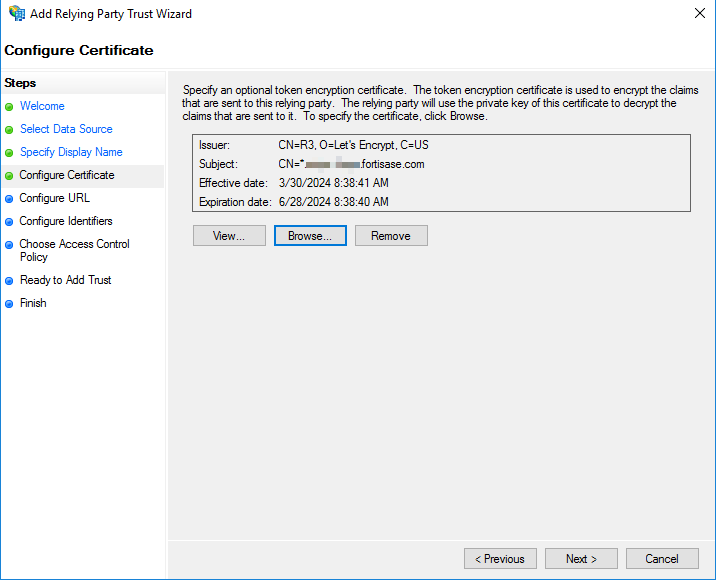The width and height of the screenshot is (716, 580).
Task: Click the Effective date: label
Action: [x=233, y=183]
